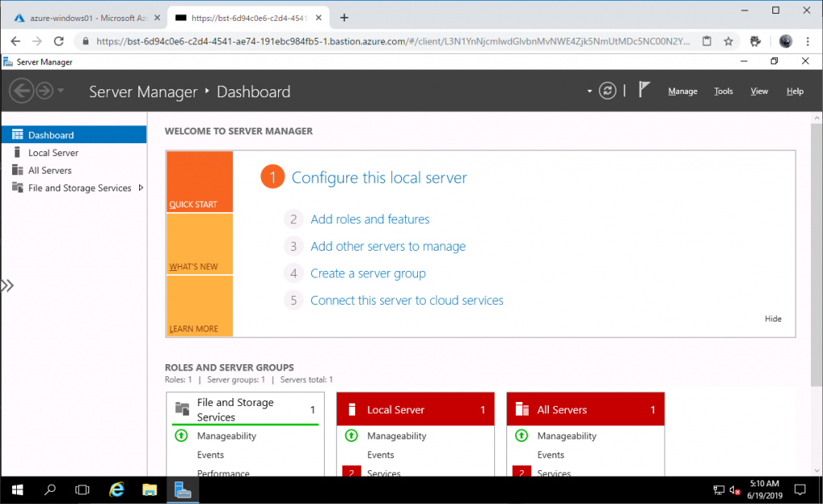
Task: Click Events in All Servers tile
Action: point(550,455)
